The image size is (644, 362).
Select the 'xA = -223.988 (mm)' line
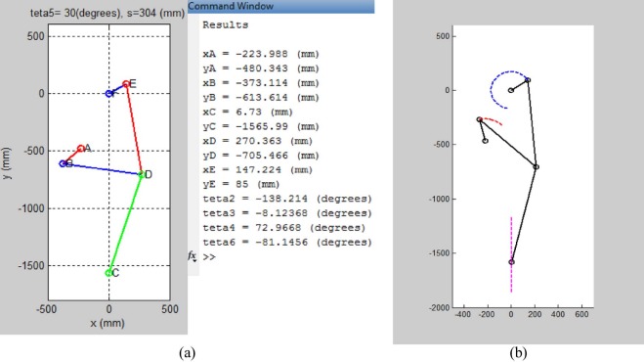tap(261, 54)
